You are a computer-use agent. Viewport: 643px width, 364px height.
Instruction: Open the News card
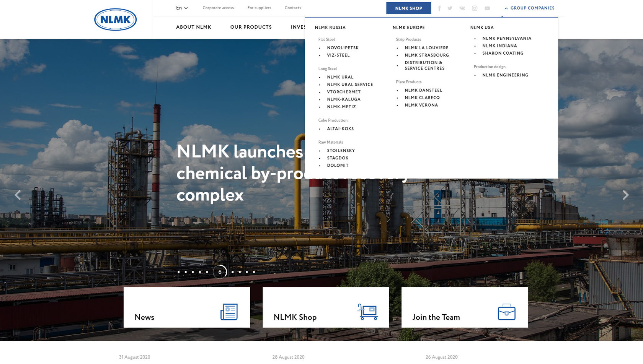click(187, 307)
